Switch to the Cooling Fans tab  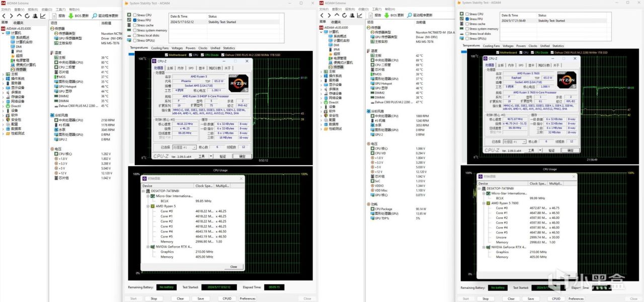pos(159,48)
